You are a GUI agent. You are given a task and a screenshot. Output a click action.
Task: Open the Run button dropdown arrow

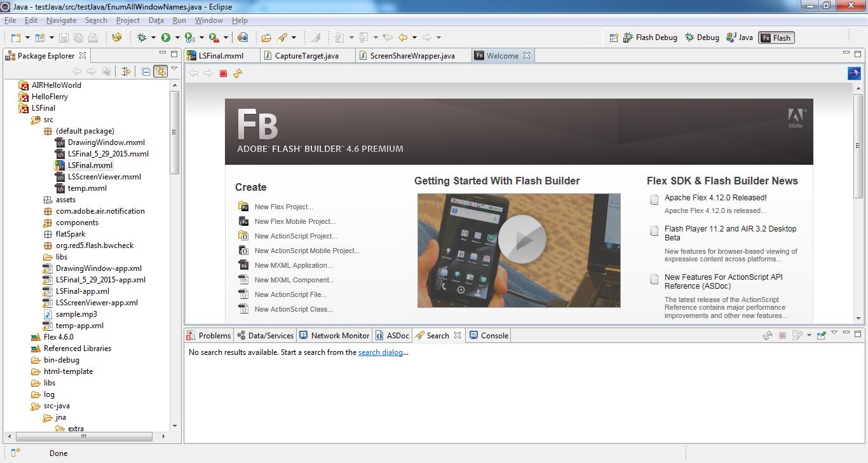click(177, 38)
